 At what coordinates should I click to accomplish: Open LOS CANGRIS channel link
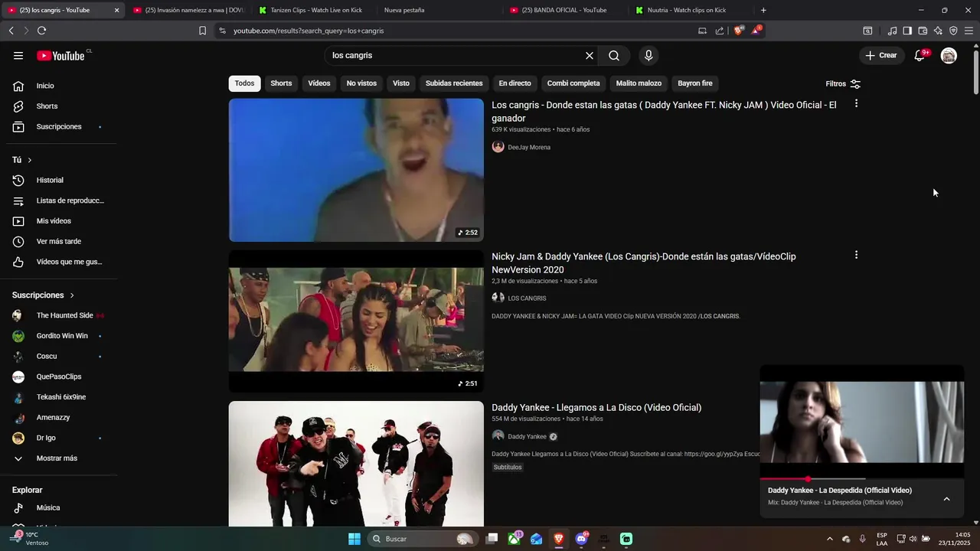(x=527, y=298)
